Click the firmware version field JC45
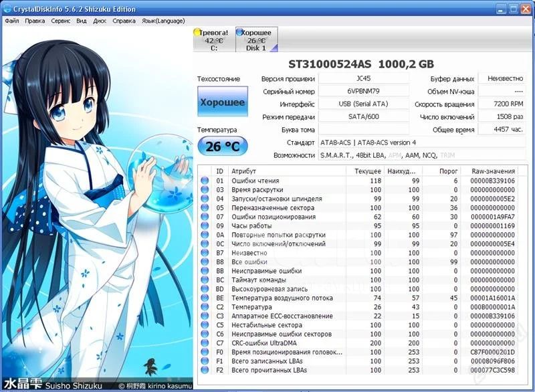This screenshot has width=535, height=392. 364,78
